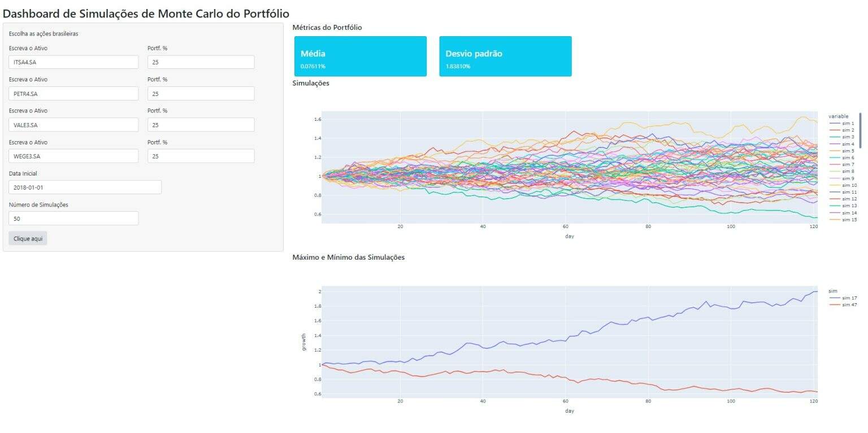
Task: Click the WEGE3.SA ticker input field
Action: [x=72, y=156]
